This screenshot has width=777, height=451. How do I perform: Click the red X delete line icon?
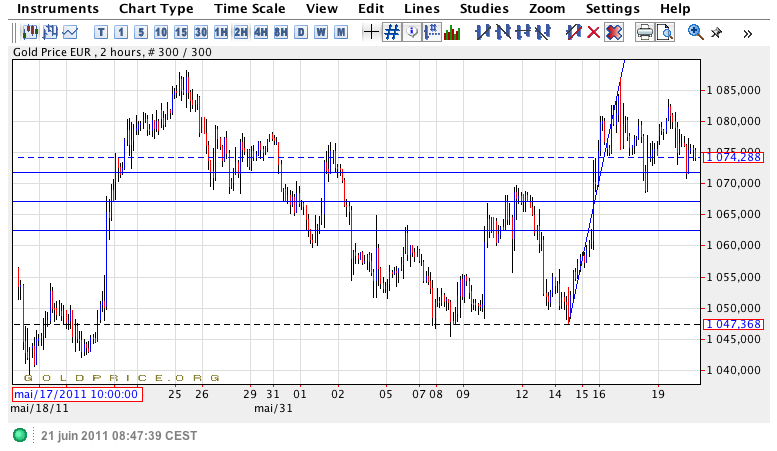tap(593, 32)
